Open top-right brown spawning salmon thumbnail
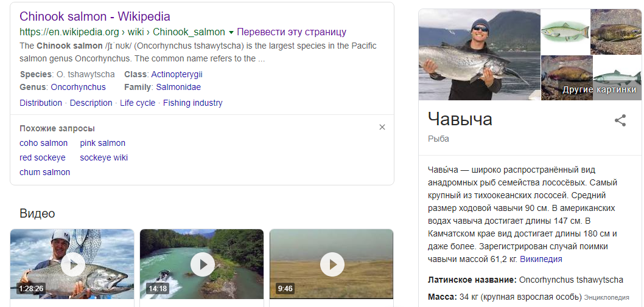 tap(616, 32)
